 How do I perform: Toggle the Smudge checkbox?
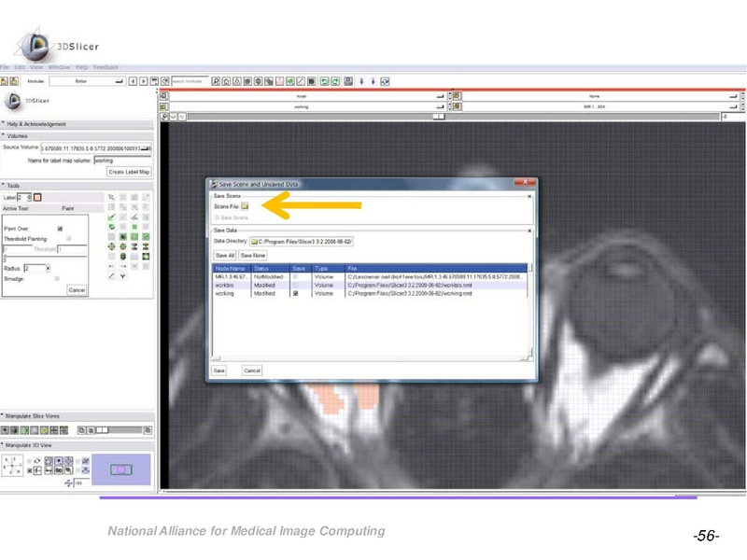pos(57,279)
